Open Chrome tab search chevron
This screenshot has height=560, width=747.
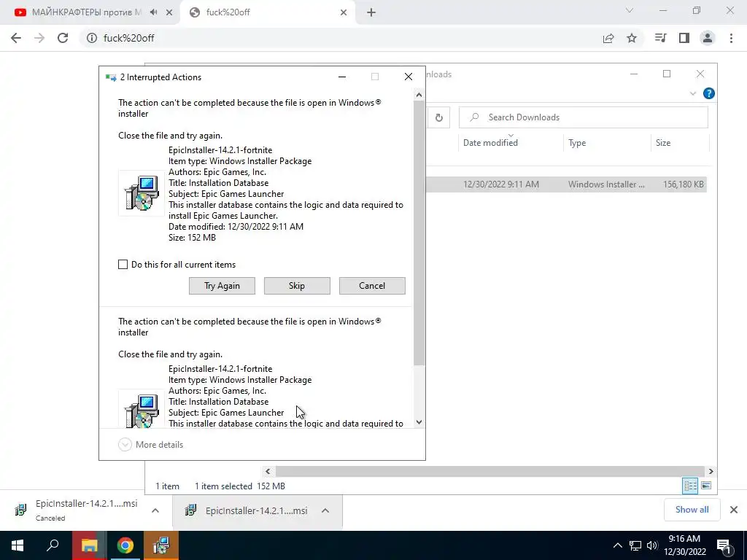pos(630,10)
